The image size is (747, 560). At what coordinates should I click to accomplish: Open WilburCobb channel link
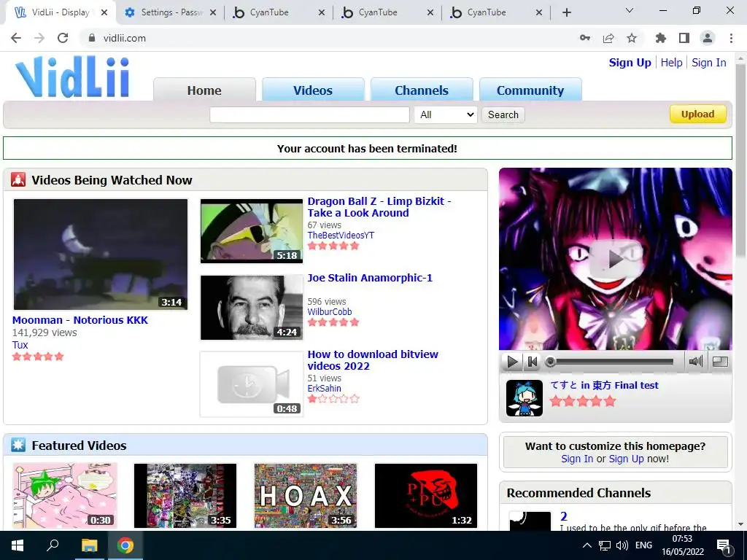(x=330, y=312)
